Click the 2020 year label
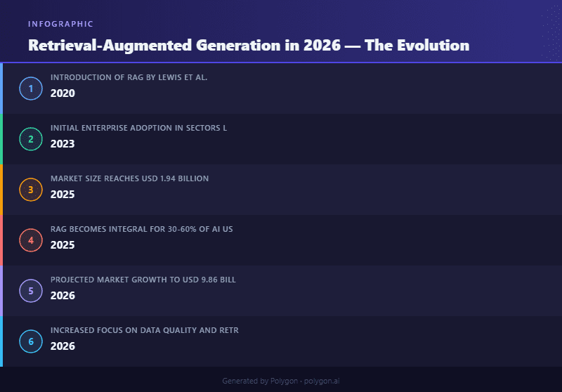Screen dimensions: 562x392 63,93
